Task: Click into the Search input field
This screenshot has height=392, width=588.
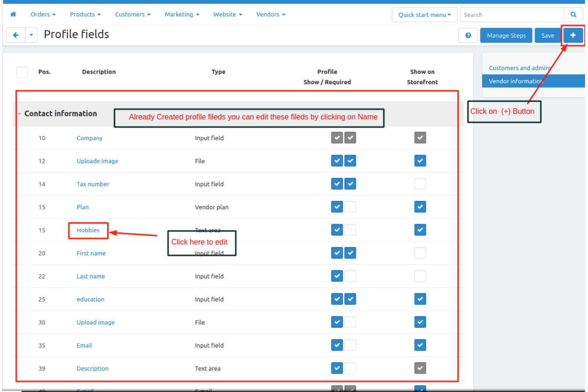Action: [512, 15]
